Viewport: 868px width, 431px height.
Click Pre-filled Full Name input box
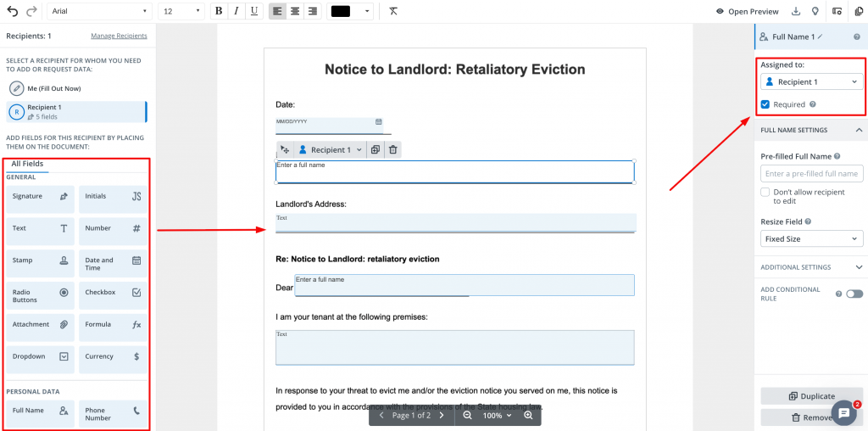(x=811, y=173)
